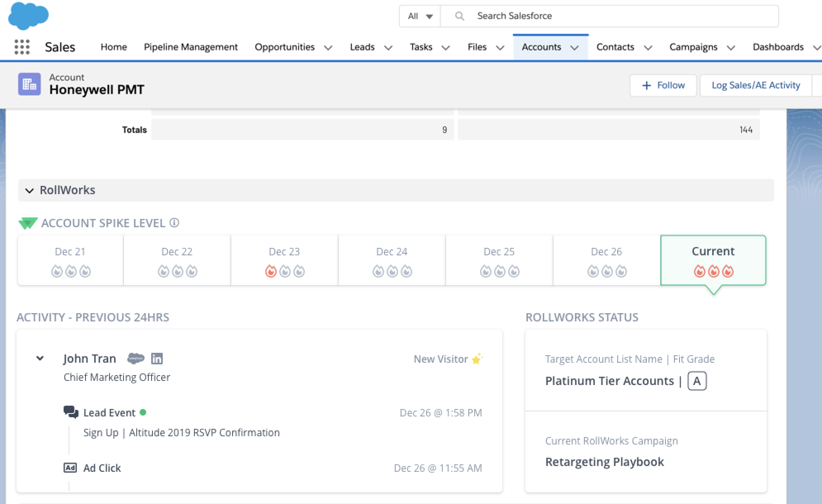Switch to the Contacts tab
The height and width of the screenshot is (504, 822).
tap(615, 47)
